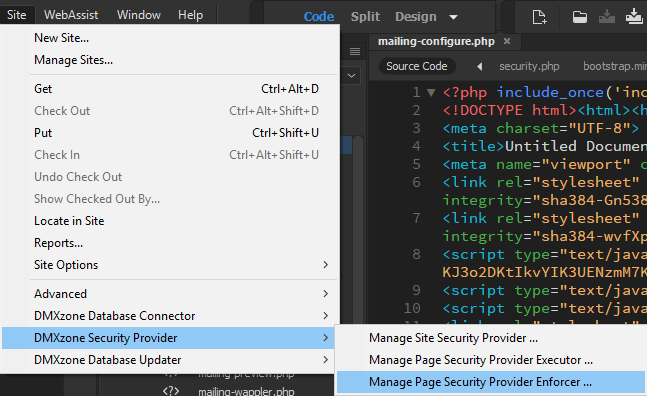Image resolution: width=647 pixels, height=396 pixels.
Task: Click Manage Page Security Provider Enforcer ...
Action: pos(491,382)
